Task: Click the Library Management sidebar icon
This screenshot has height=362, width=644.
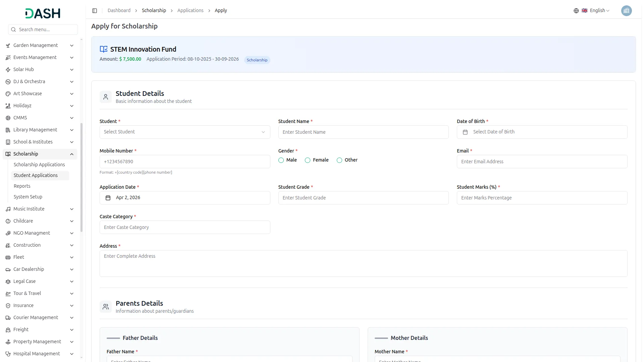Action: tap(8, 130)
